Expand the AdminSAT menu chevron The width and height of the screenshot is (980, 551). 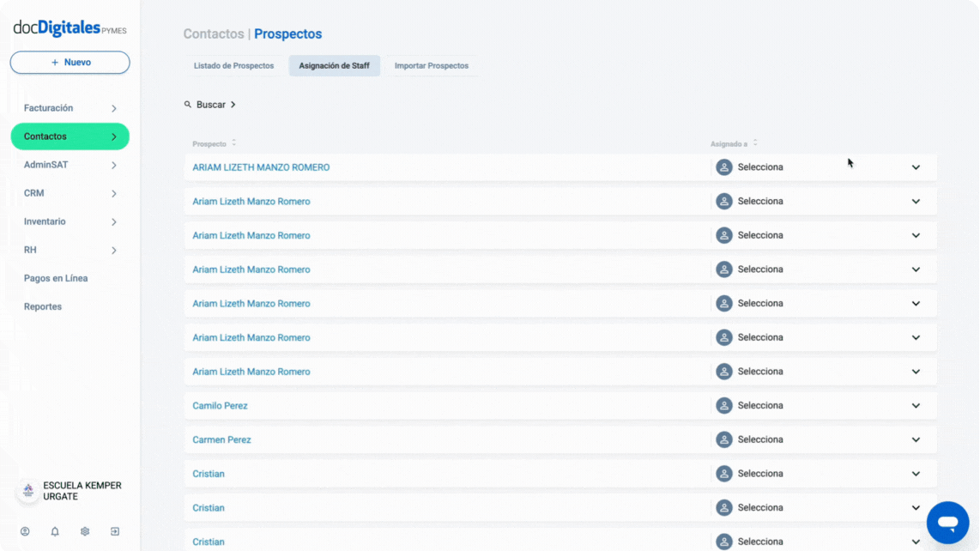pos(114,165)
